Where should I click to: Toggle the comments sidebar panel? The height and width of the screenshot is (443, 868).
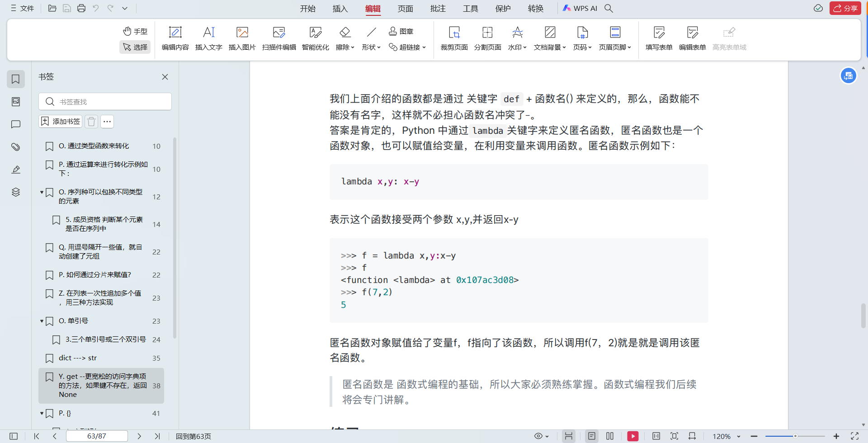[x=16, y=124]
